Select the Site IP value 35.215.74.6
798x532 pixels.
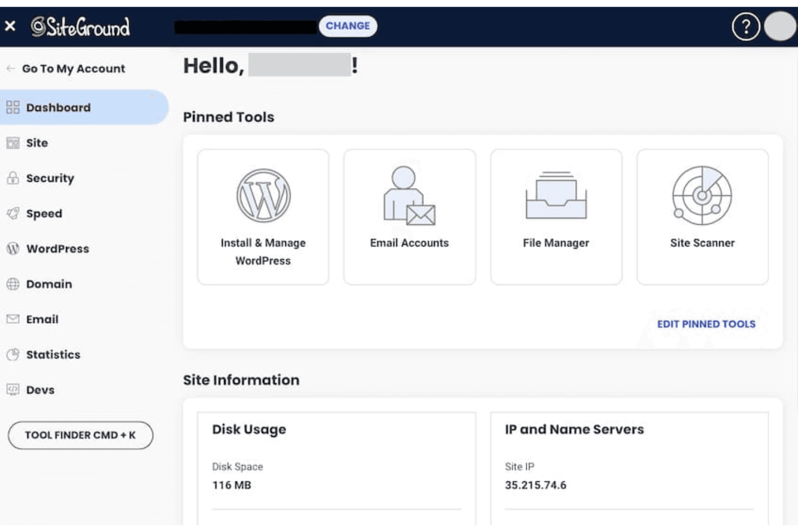535,485
